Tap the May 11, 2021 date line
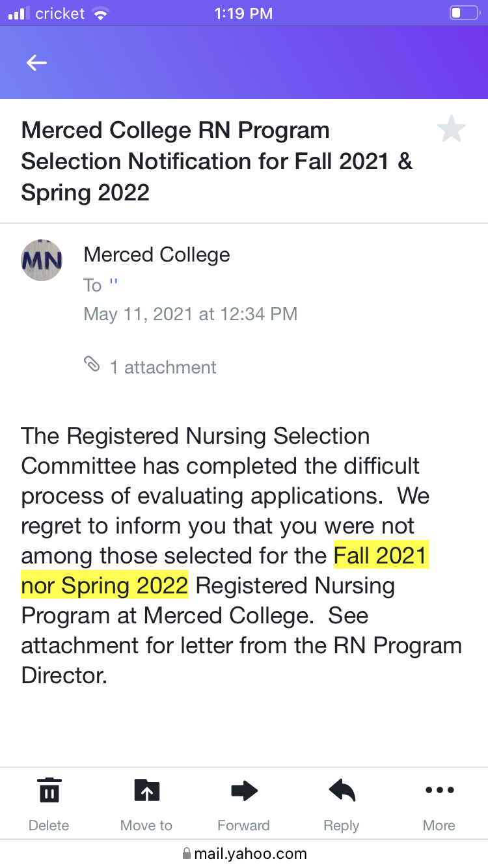This screenshot has height=868, width=488. (191, 314)
